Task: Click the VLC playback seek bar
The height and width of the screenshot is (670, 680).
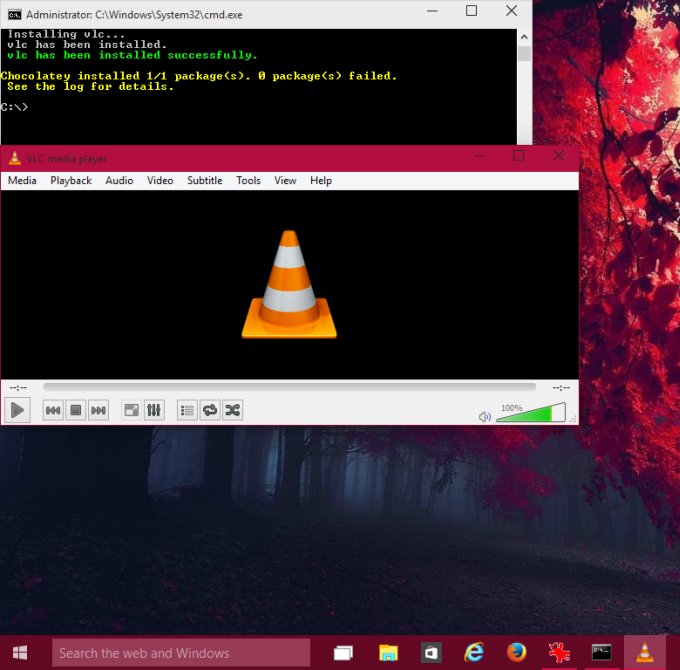Action: [289, 387]
